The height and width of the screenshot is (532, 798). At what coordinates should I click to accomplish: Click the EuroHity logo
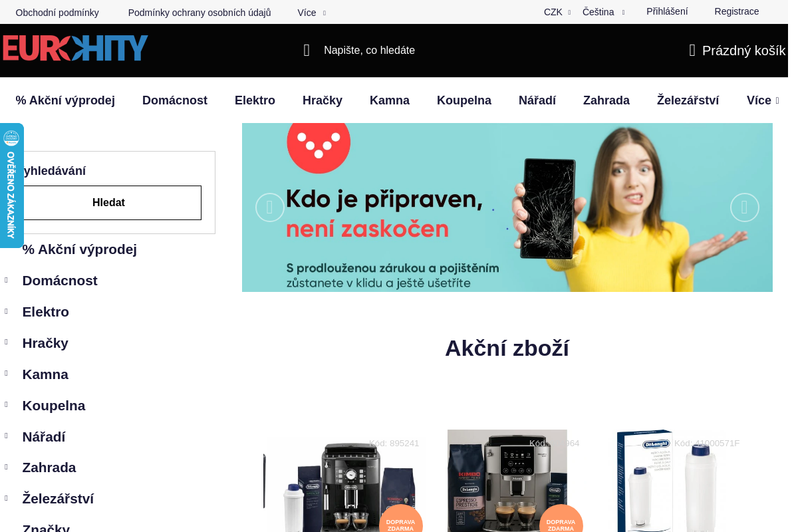pos(75,49)
